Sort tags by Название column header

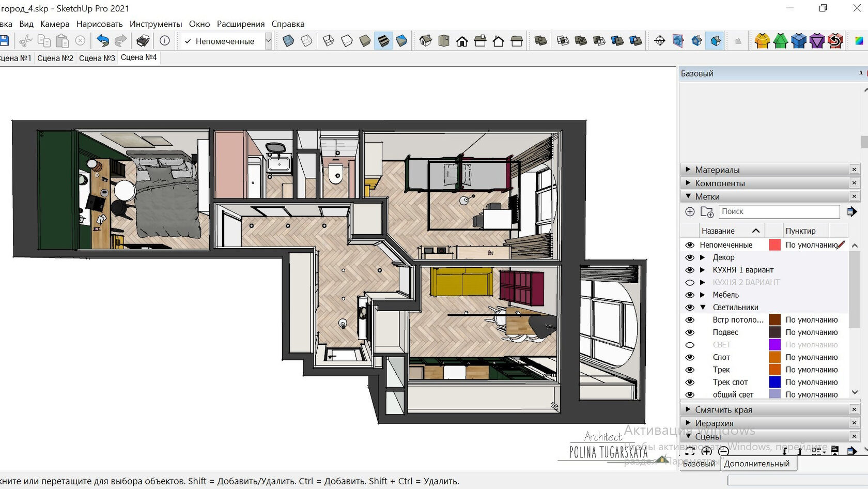click(x=730, y=231)
